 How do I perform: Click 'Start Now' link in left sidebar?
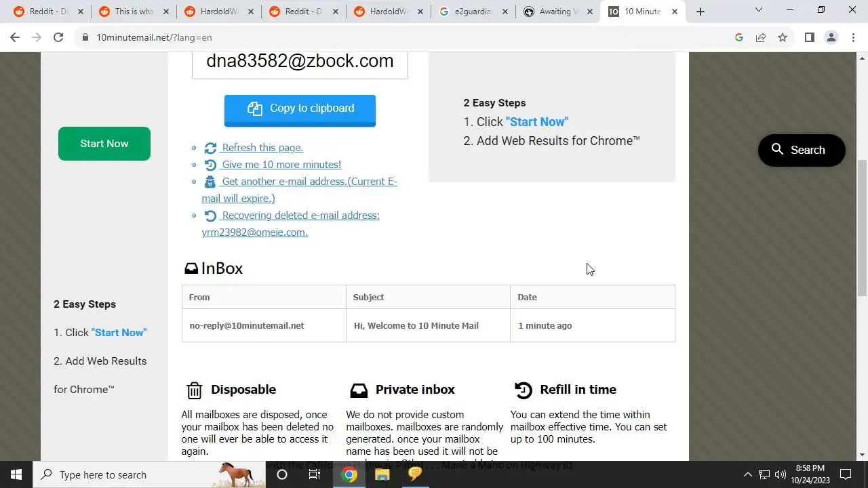[x=119, y=333]
